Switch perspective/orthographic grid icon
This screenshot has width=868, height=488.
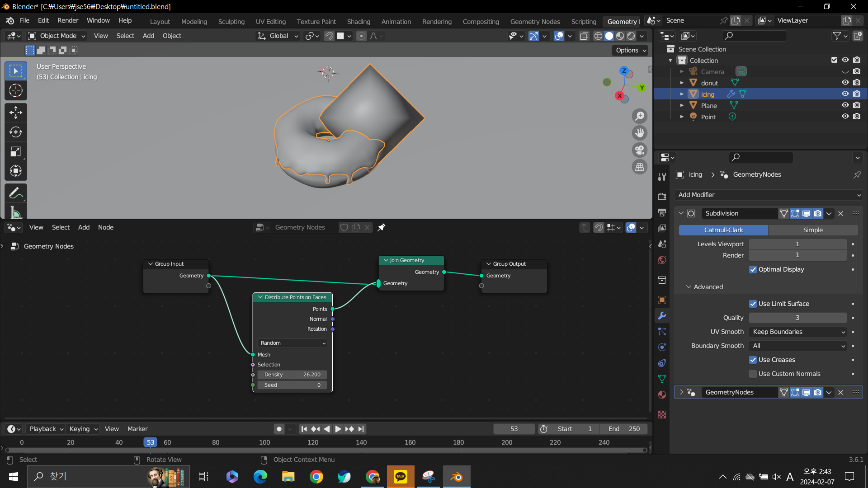(x=640, y=167)
